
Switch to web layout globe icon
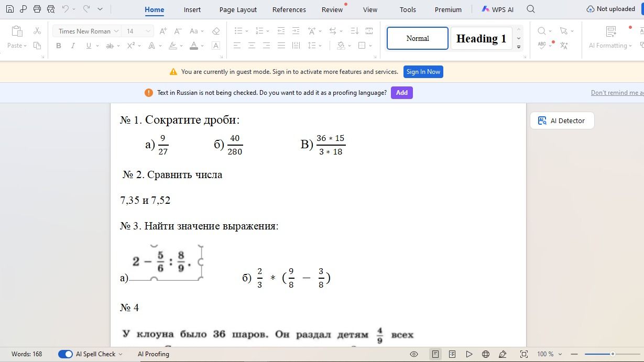(486, 354)
